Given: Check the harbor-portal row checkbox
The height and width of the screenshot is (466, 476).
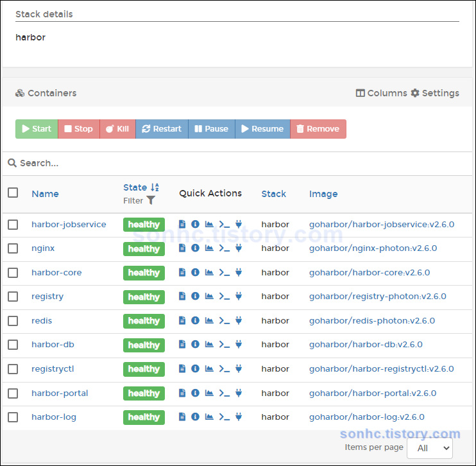Looking at the screenshot, I should pyautogui.click(x=13, y=393).
